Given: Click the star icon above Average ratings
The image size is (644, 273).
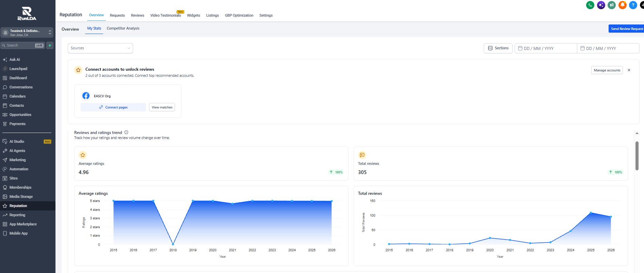Looking at the screenshot, I should [x=83, y=155].
